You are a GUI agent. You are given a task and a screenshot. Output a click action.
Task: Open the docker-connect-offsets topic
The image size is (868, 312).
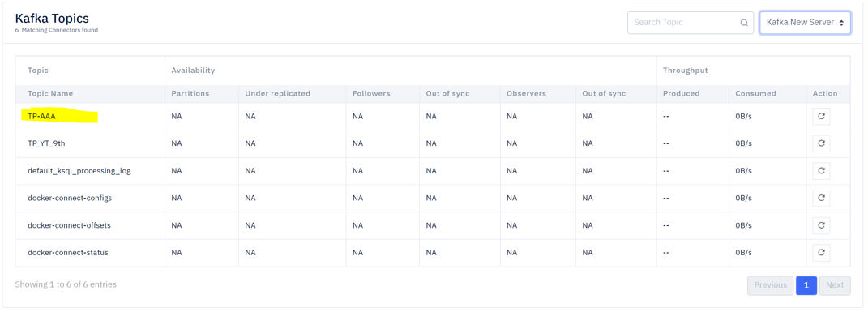(69, 225)
